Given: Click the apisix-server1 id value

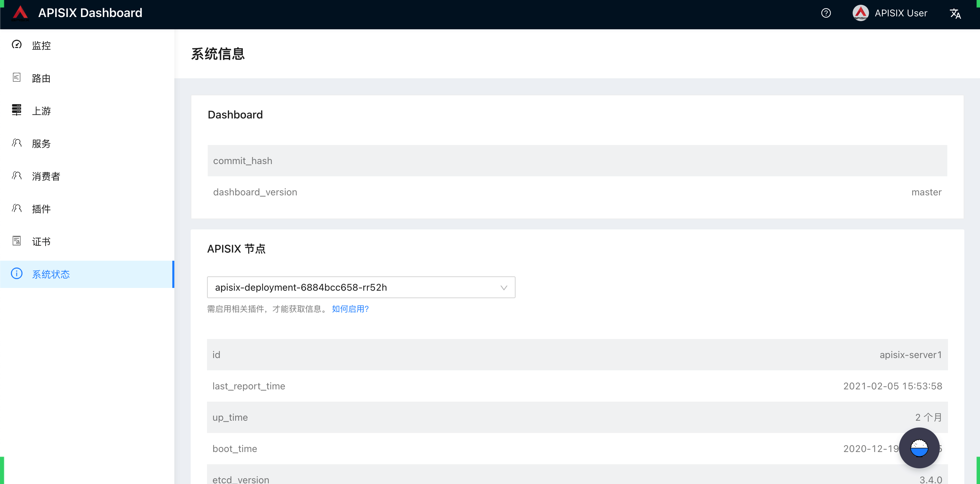Looking at the screenshot, I should click(911, 355).
